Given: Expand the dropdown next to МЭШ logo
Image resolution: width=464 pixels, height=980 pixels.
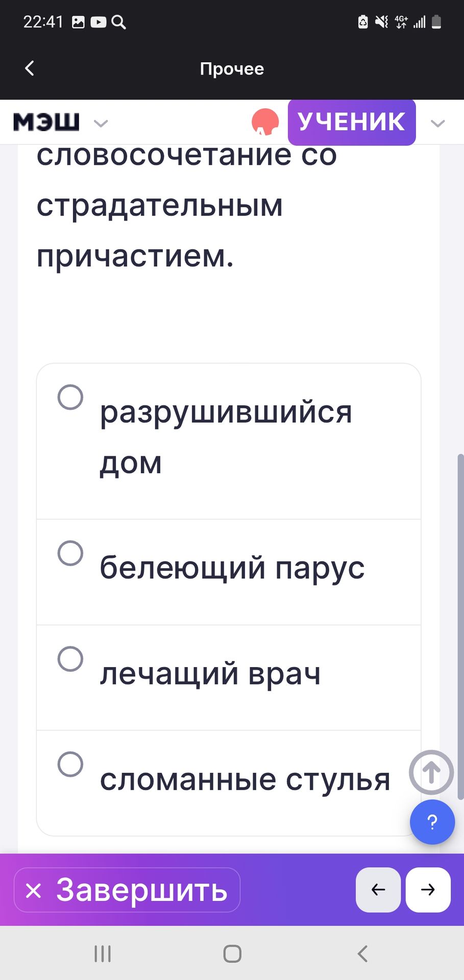Looking at the screenshot, I should point(101,123).
